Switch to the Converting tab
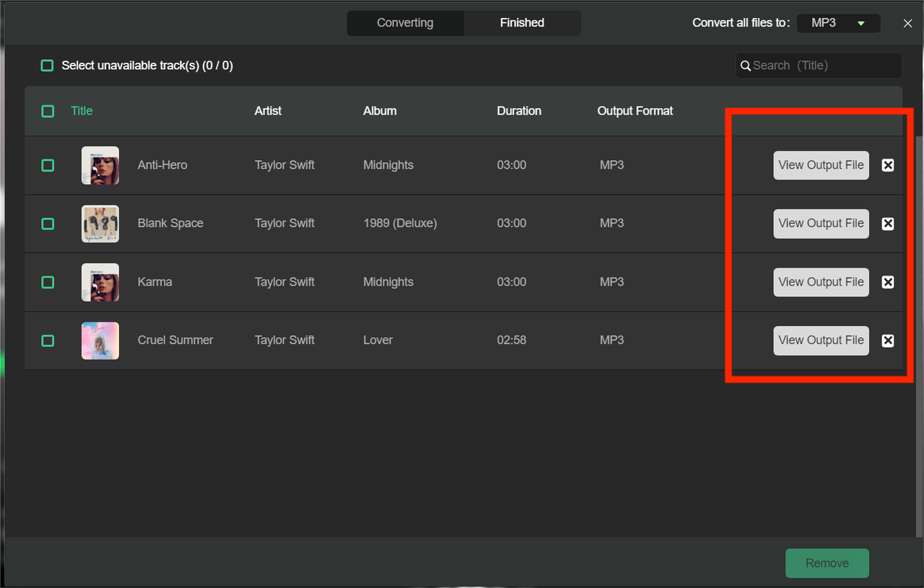Viewport: 924px width, 588px height. [405, 22]
